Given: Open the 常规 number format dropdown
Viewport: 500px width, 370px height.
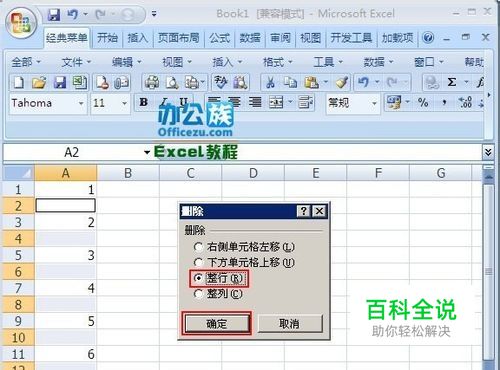Looking at the screenshot, I should (374, 103).
